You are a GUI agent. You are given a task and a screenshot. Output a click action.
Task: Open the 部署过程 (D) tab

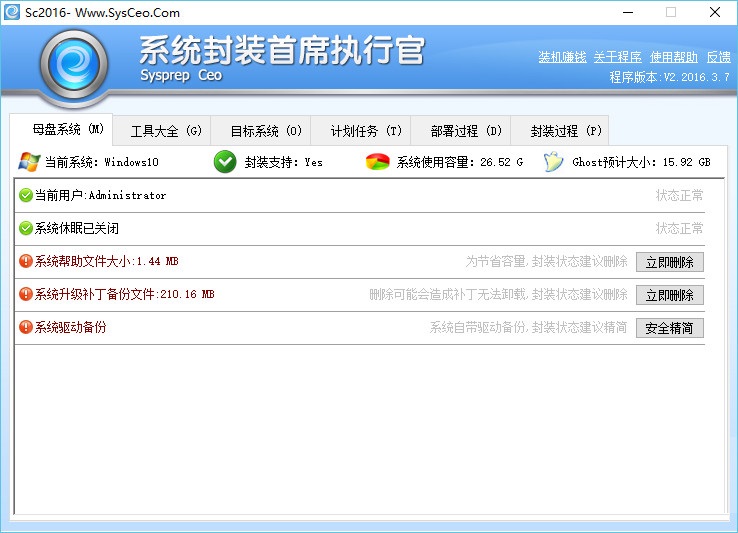coord(461,131)
